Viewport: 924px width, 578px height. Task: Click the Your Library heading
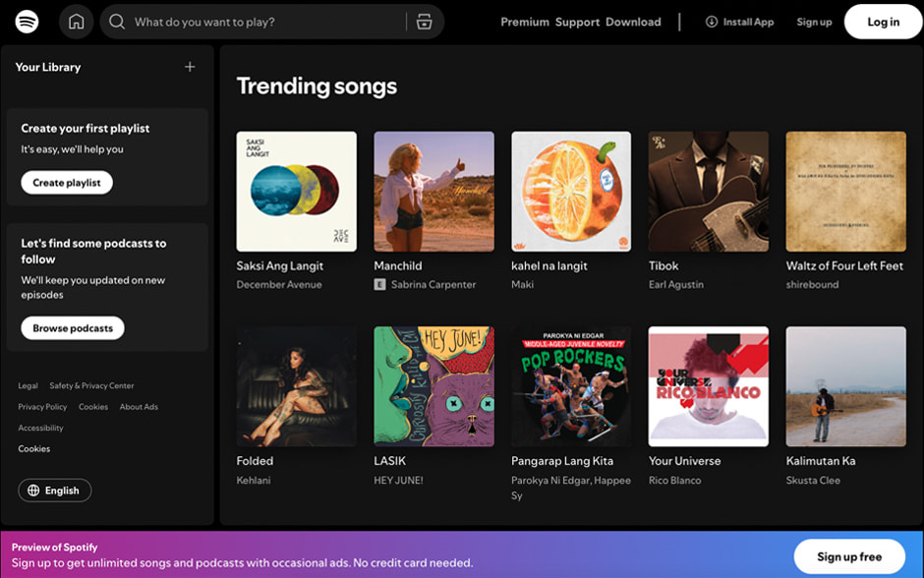coord(48,67)
